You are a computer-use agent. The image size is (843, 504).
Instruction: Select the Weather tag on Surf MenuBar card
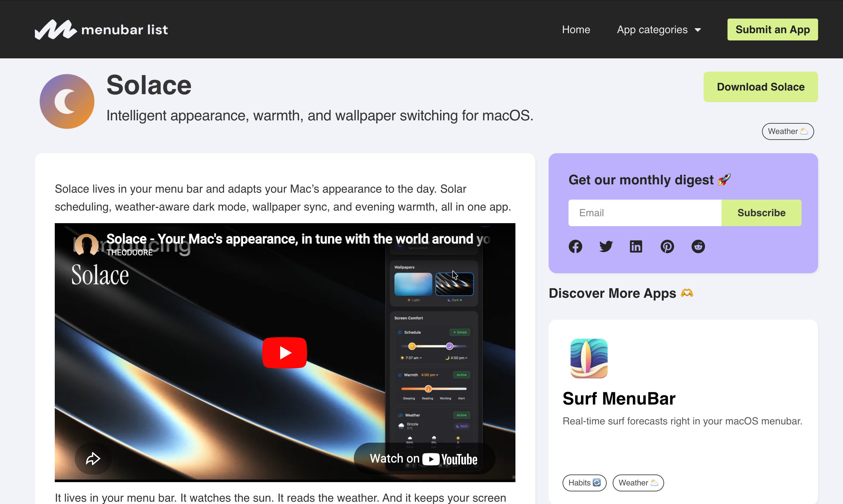coord(638,482)
